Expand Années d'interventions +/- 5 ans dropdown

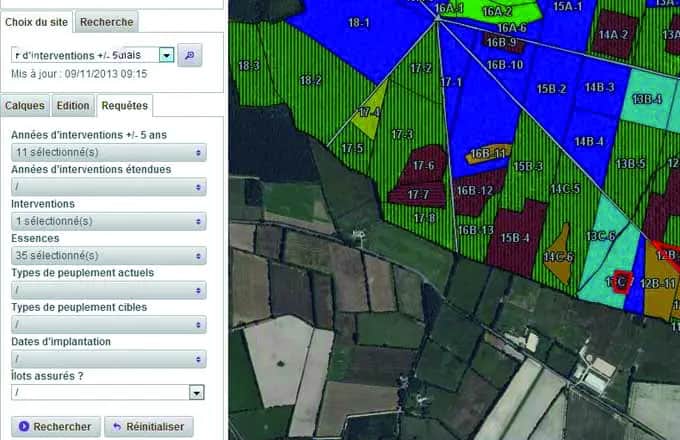(108, 152)
